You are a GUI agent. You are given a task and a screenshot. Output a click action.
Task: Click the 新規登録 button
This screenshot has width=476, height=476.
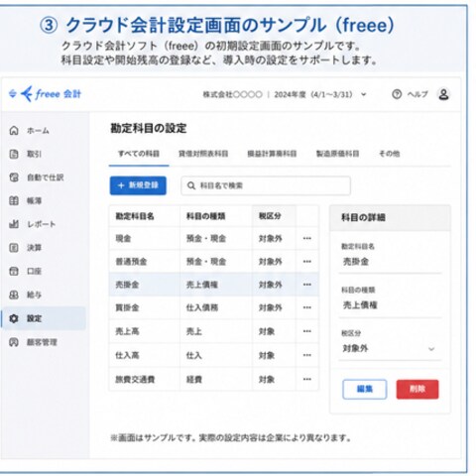click(138, 185)
